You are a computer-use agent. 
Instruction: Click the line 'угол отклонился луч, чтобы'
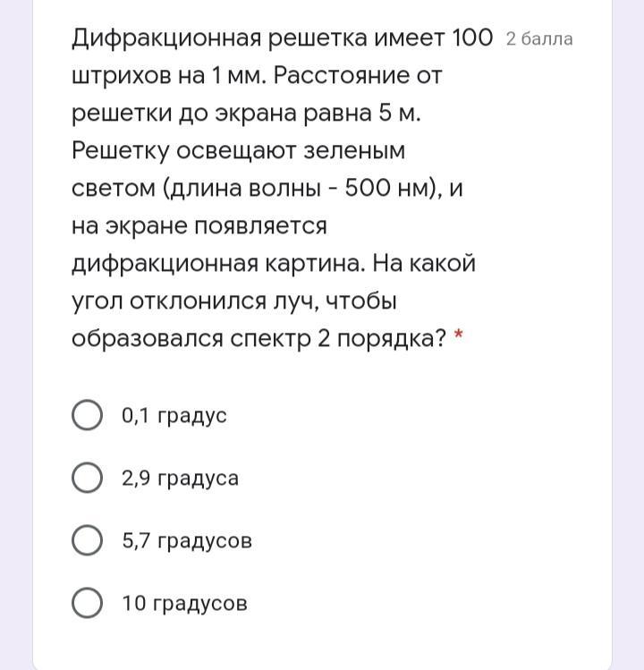click(233, 301)
